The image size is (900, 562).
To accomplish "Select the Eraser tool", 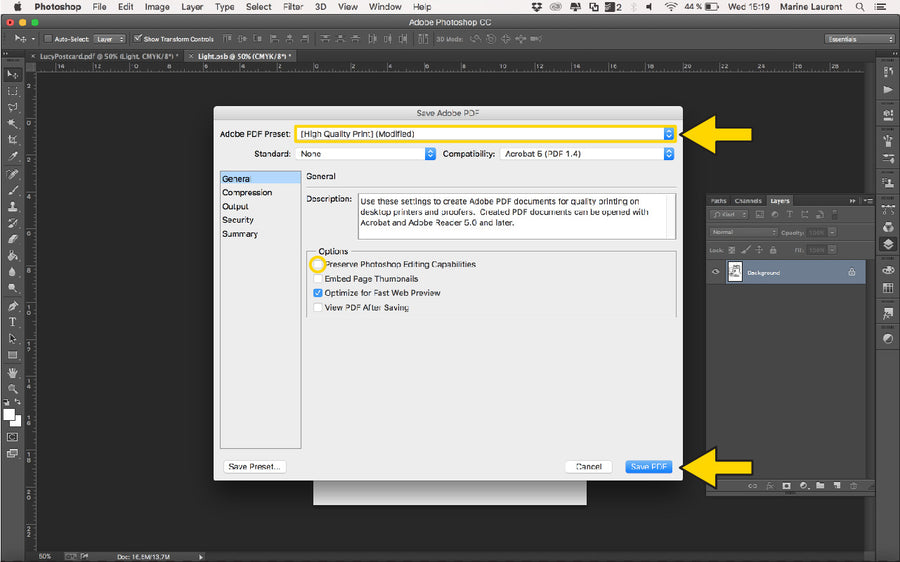I will coord(12,239).
